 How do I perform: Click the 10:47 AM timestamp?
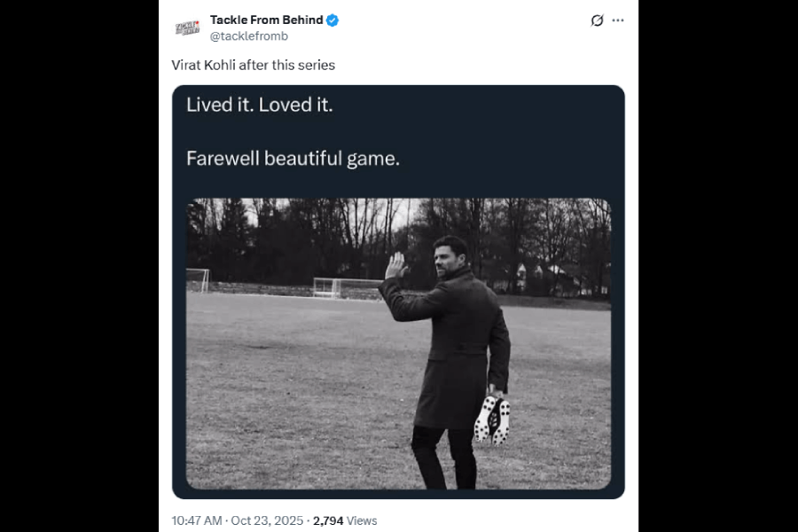point(197,520)
